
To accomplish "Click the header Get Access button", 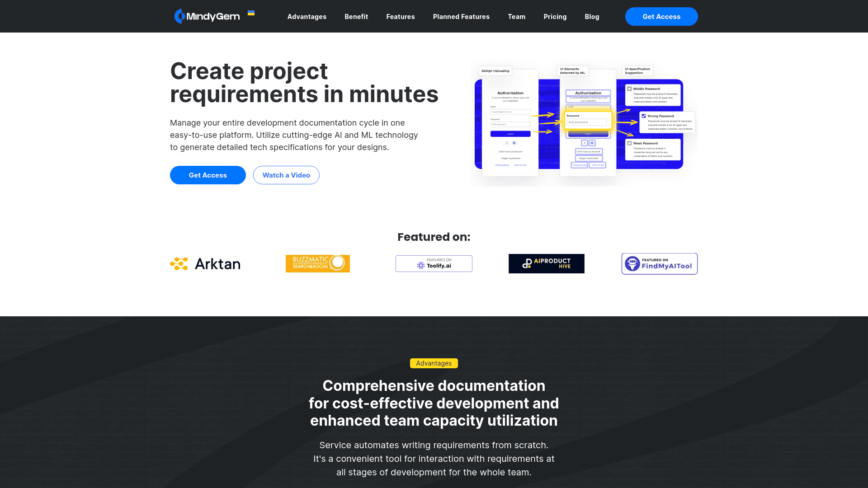I will click(661, 17).
